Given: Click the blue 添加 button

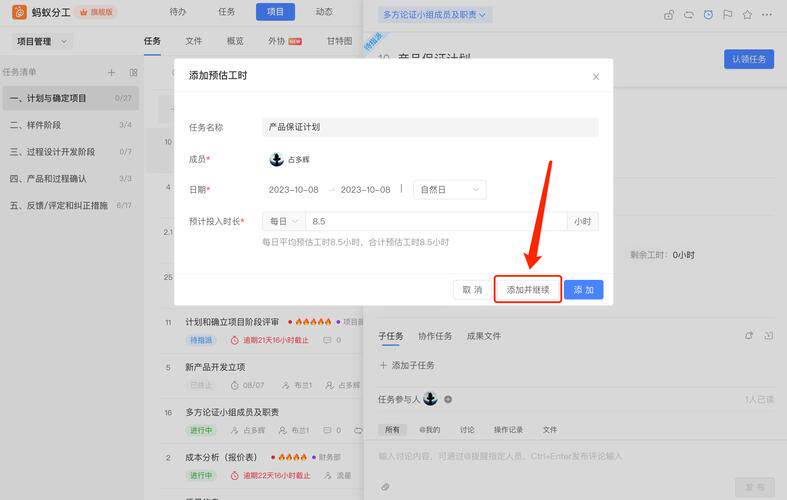Looking at the screenshot, I should click(x=583, y=290).
